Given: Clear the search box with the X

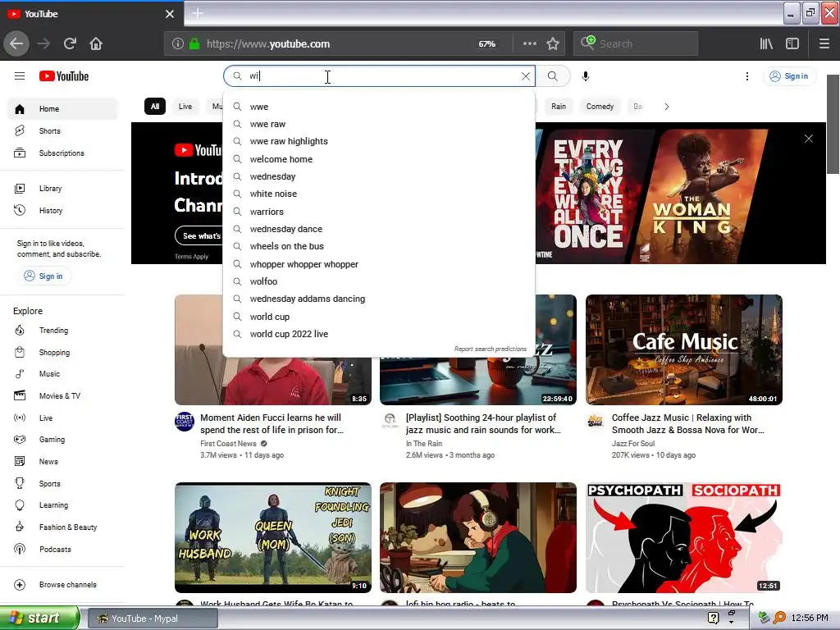Looking at the screenshot, I should 526,76.
